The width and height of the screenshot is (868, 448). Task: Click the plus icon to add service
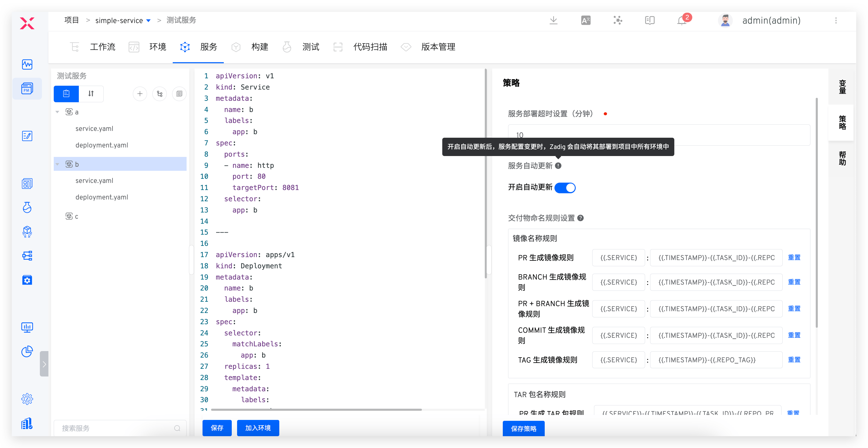[x=140, y=93]
